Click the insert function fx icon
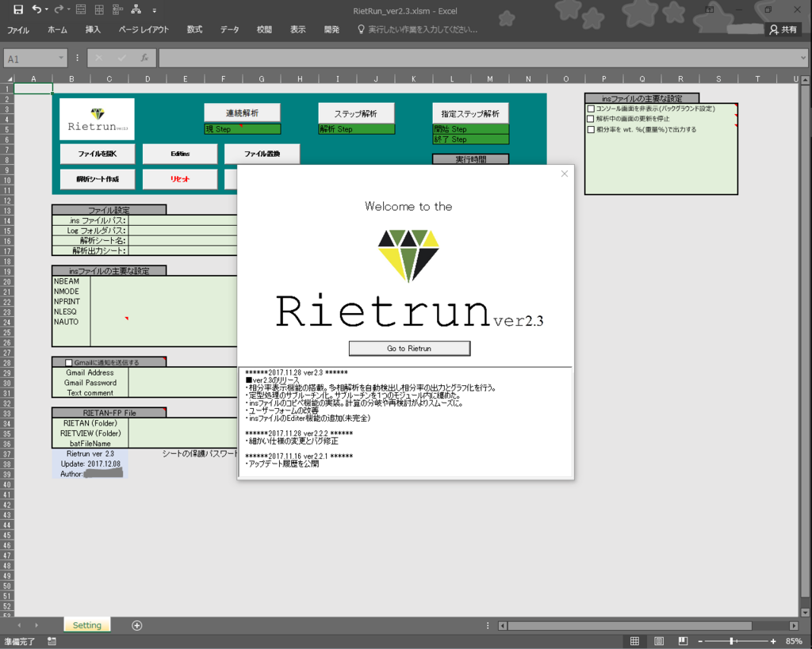812x649 pixels. pyautogui.click(x=144, y=58)
